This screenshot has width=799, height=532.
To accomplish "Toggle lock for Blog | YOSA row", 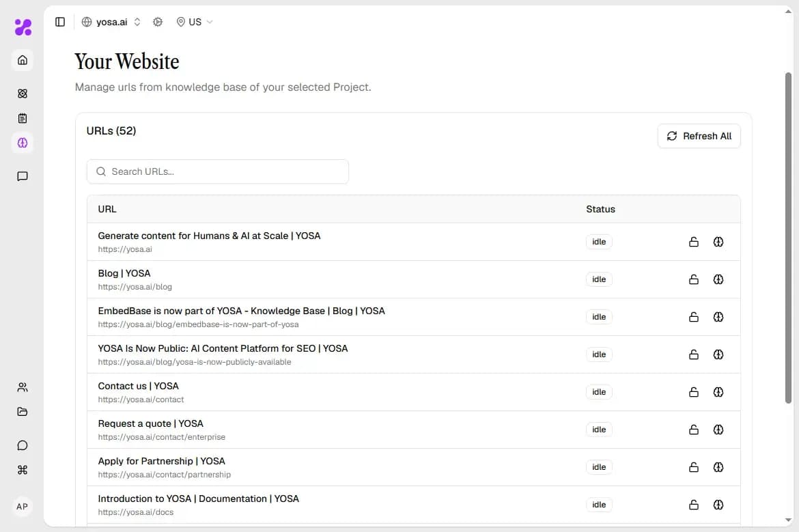I will 694,279.
